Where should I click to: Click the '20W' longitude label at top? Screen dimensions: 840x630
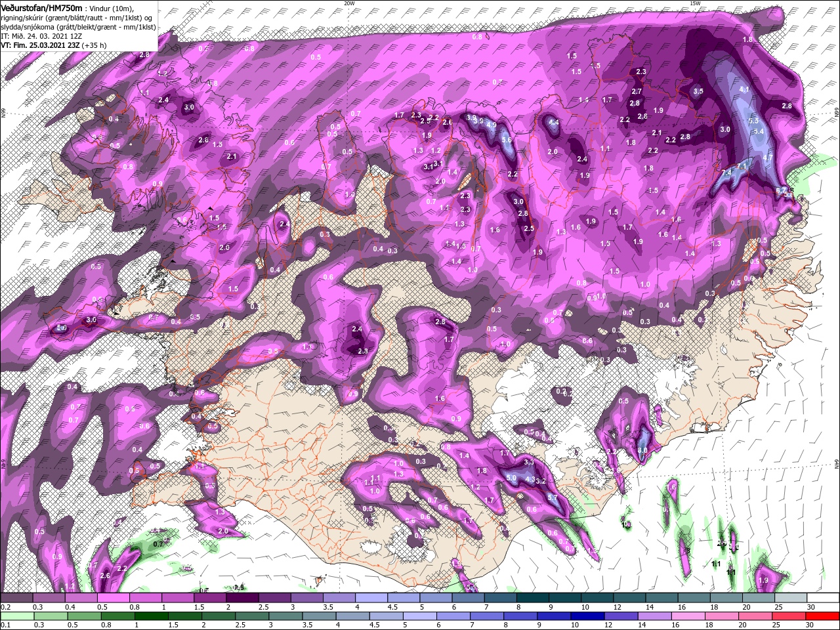click(349, 3)
